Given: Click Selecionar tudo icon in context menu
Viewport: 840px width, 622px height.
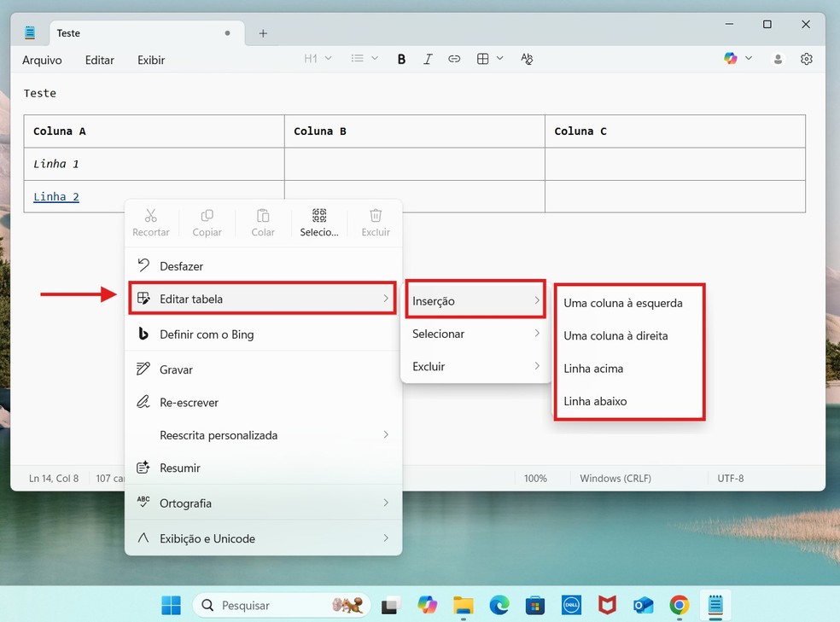Looking at the screenshot, I should click(x=319, y=223).
